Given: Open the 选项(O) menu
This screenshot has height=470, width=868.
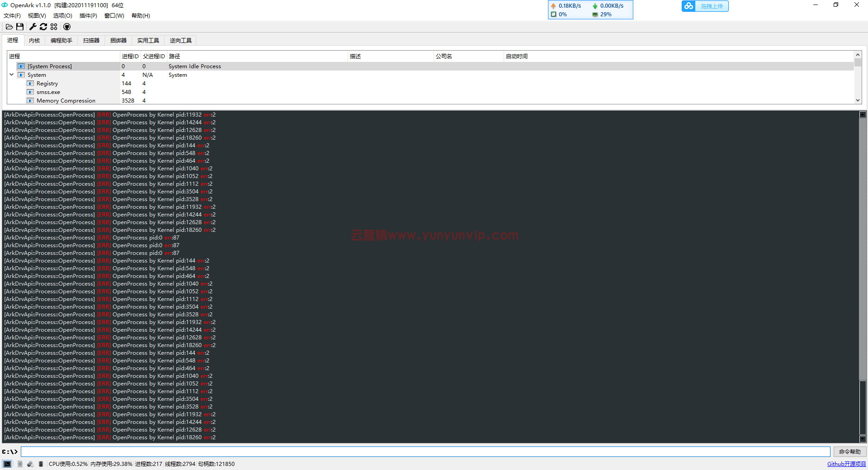Looking at the screenshot, I should click(62, 16).
